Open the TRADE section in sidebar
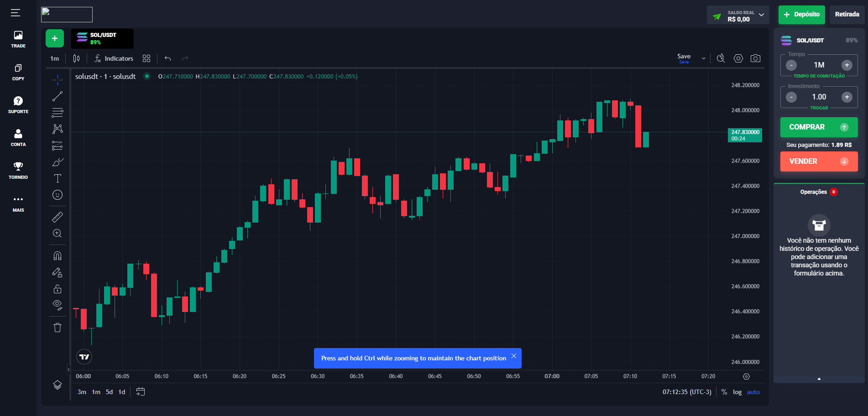 [x=18, y=38]
